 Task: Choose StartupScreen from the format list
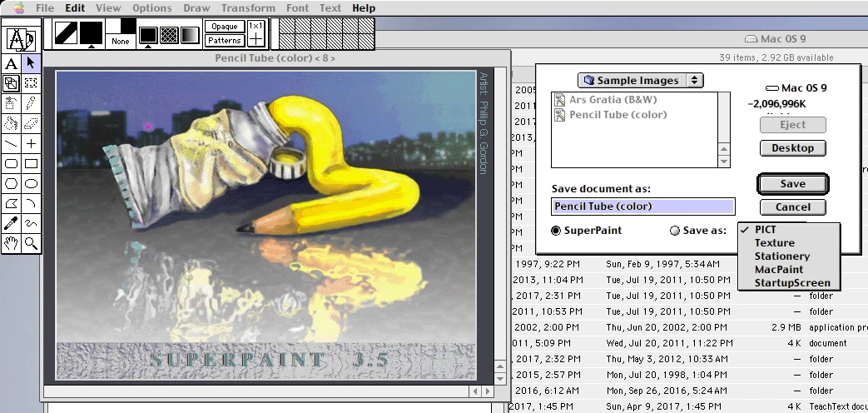(790, 283)
